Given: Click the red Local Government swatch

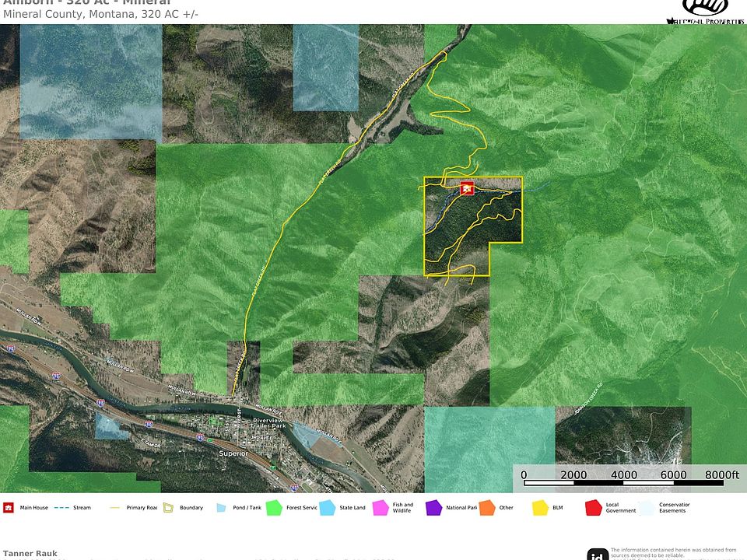Looking at the screenshot, I should (x=593, y=508).
